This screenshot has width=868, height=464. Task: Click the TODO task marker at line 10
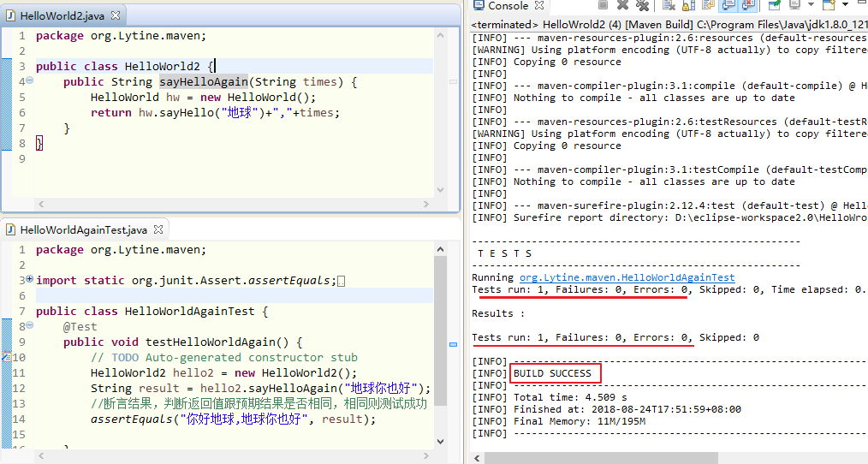point(6,357)
